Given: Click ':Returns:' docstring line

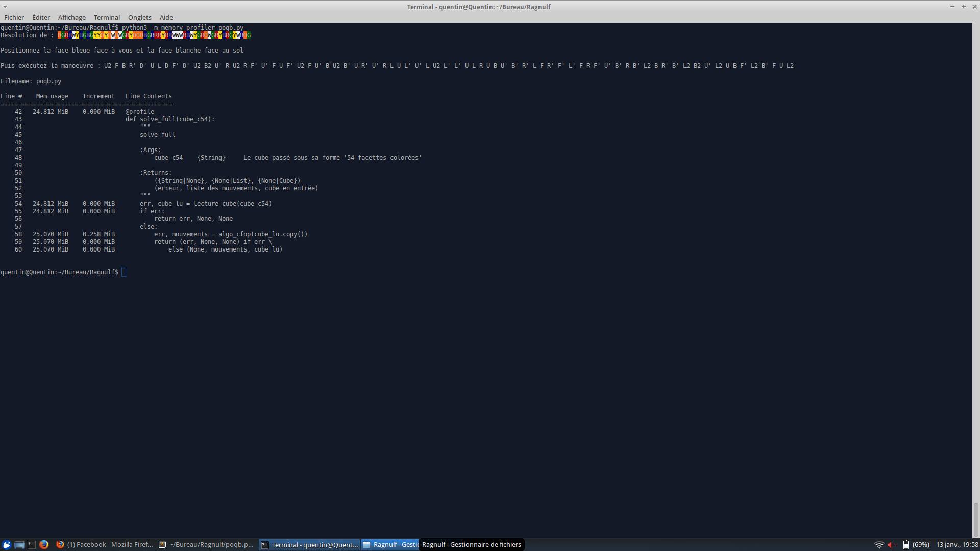Looking at the screenshot, I should (156, 173).
